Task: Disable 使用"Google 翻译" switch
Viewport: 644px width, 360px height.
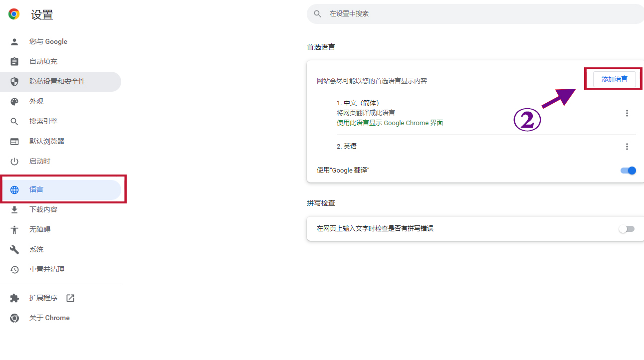Action: pyautogui.click(x=629, y=170)
